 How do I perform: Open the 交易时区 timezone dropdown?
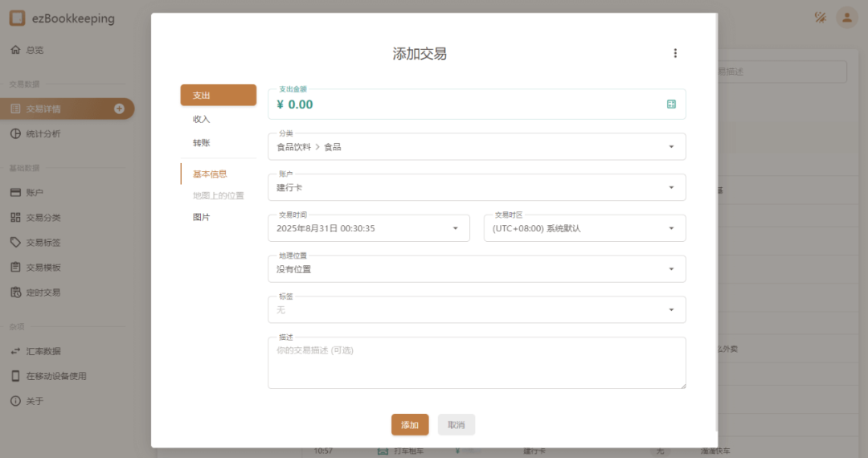tap(584, 228)
